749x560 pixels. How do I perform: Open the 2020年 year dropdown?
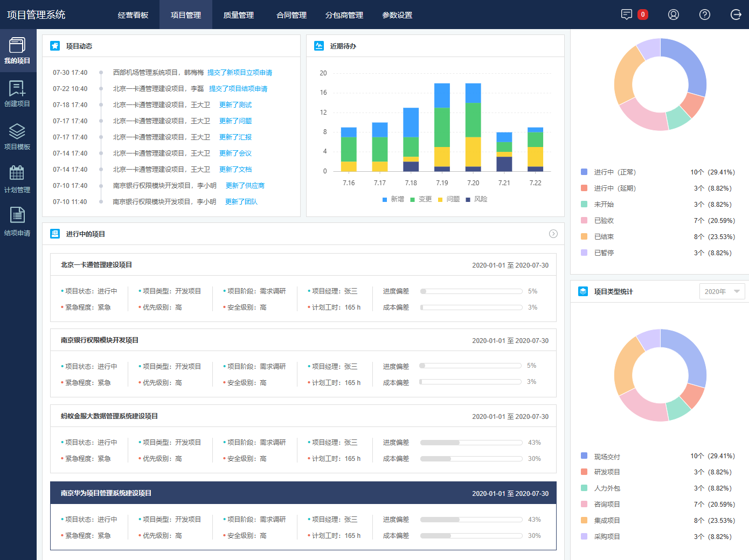point(722,291)
